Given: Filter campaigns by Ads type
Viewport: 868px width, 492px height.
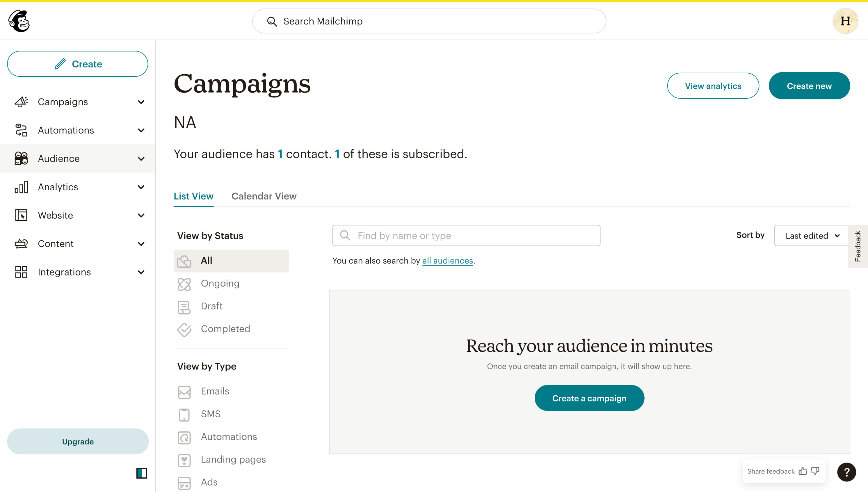Looking at the screenshot, I should [231, 482].
